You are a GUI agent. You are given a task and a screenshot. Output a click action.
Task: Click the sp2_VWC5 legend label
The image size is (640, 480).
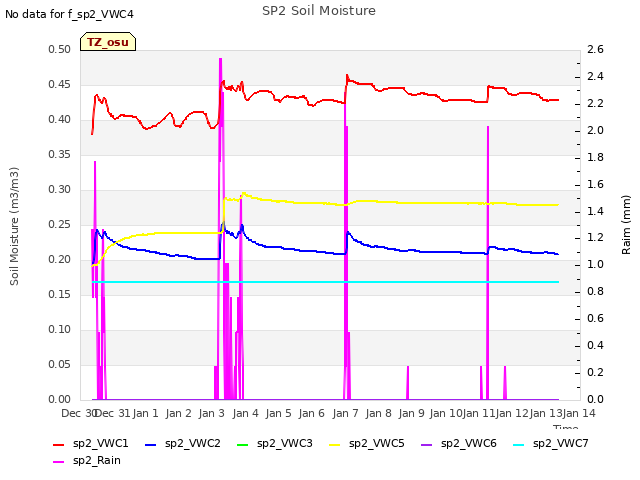(376, 443)
